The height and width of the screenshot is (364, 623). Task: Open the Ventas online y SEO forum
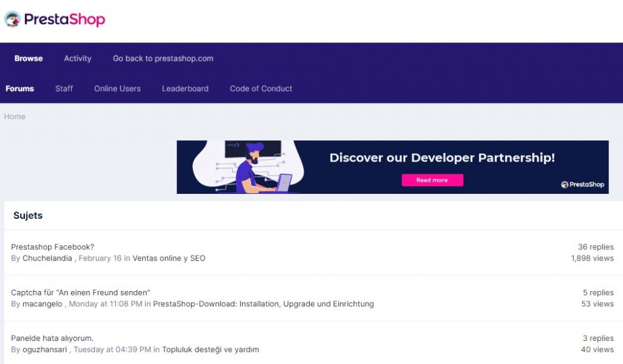169,258
